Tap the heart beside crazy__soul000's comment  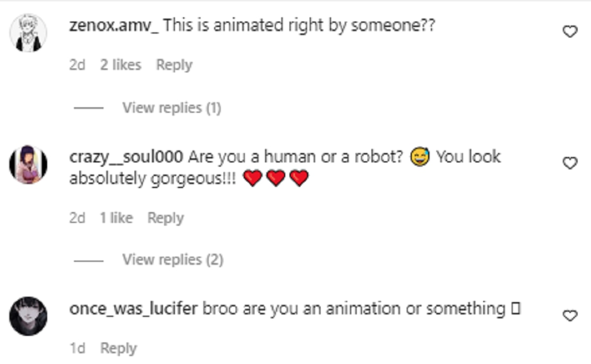570,163
